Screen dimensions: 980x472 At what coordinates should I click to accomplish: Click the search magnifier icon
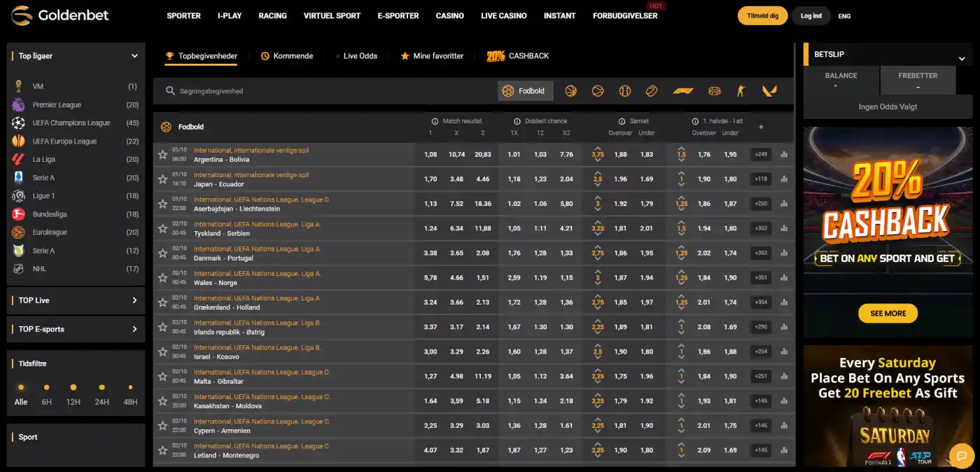(x=170, y=91)
